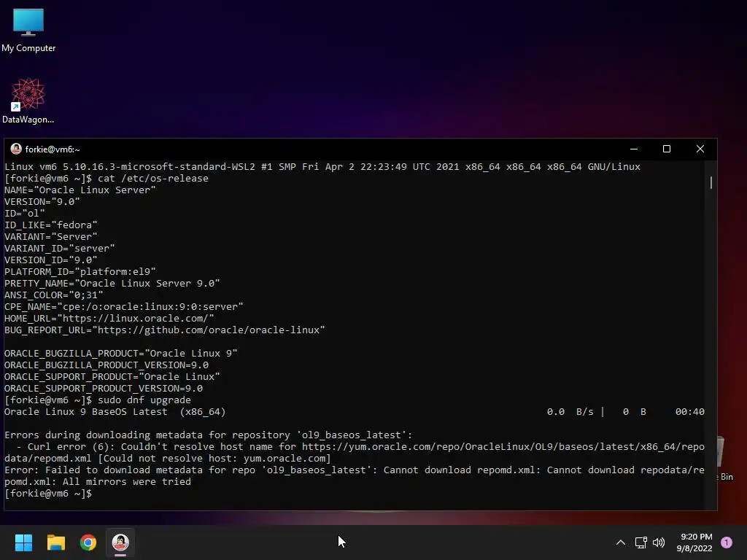
Task: Show hidden system tray icons
Action: (620, 542)
